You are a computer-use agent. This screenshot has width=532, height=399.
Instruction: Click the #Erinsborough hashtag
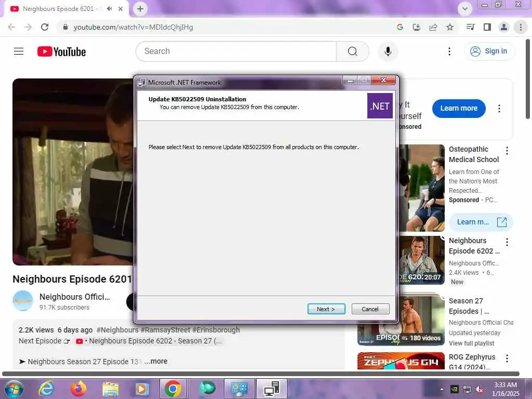(216, 330)
